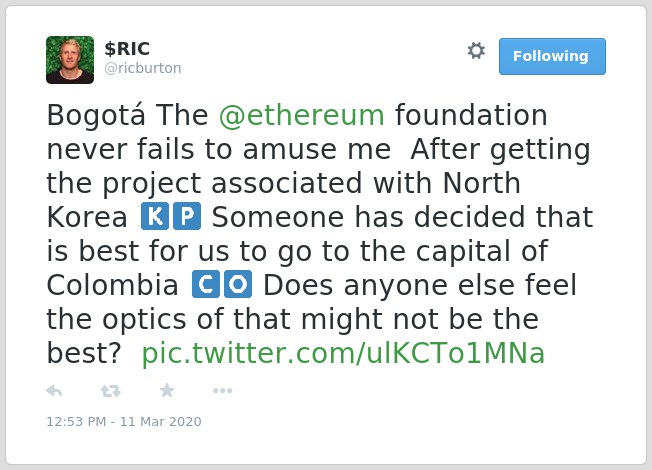Screen dimensions: 652x470
Task: Open the gear settings dropdown
Action: point(476,51)
